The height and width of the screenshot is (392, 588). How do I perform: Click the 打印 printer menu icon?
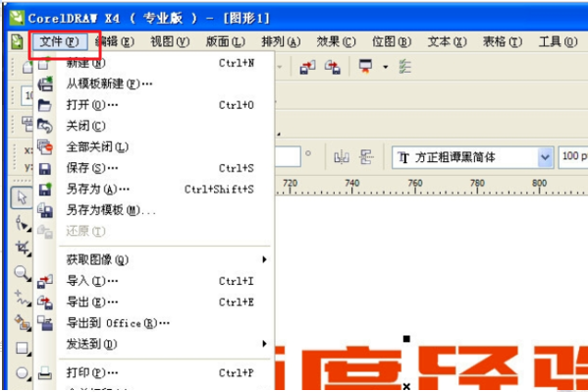pyautogui.click(x=45, y=373)
